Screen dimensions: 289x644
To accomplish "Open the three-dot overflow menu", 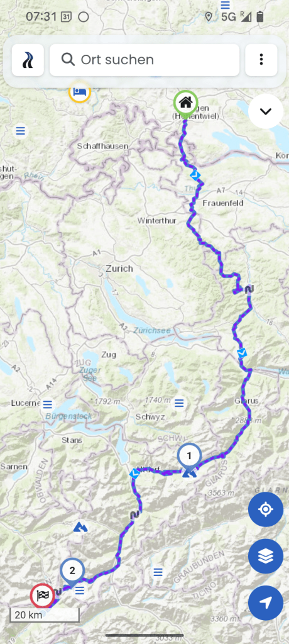I will tap(261, 60).
